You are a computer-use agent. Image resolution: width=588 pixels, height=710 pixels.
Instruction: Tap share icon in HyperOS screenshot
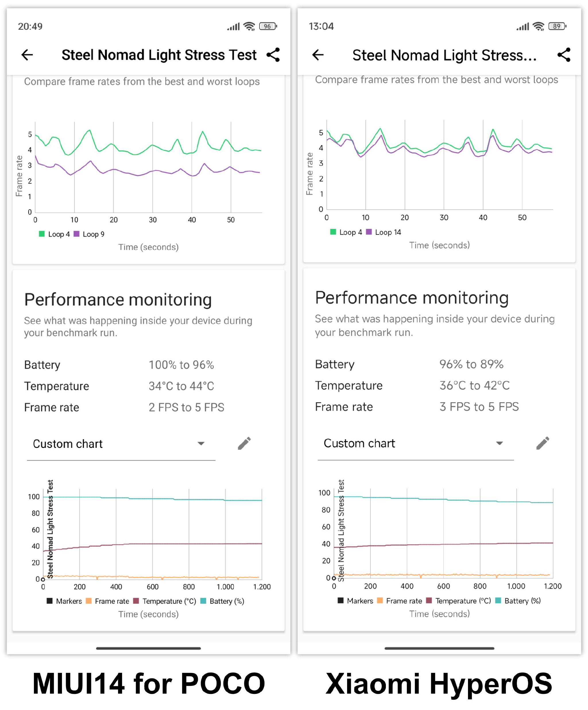[564, 55]
